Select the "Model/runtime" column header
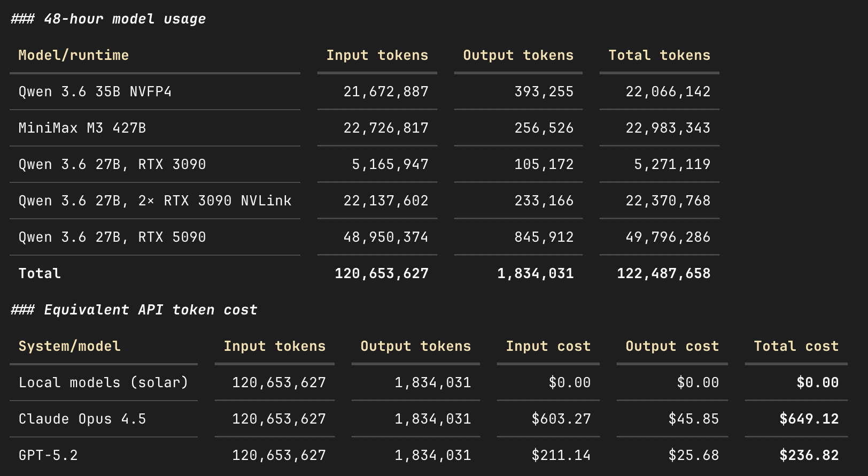Viewport: 868px width, 476px height. 74,55
